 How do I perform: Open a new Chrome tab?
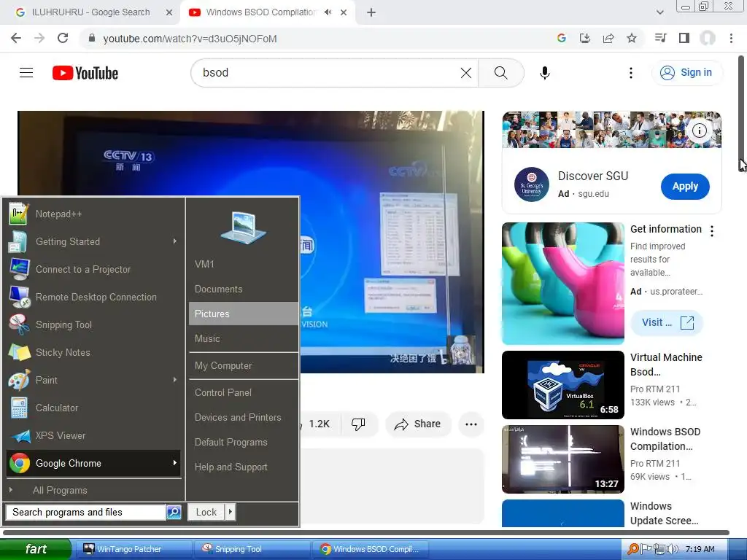(371, 12)
